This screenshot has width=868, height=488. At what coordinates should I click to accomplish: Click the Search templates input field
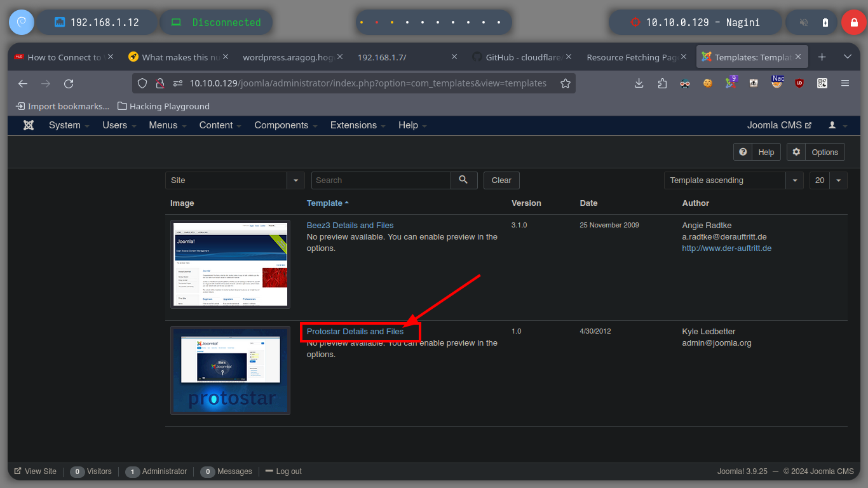(x=381, y=180)
